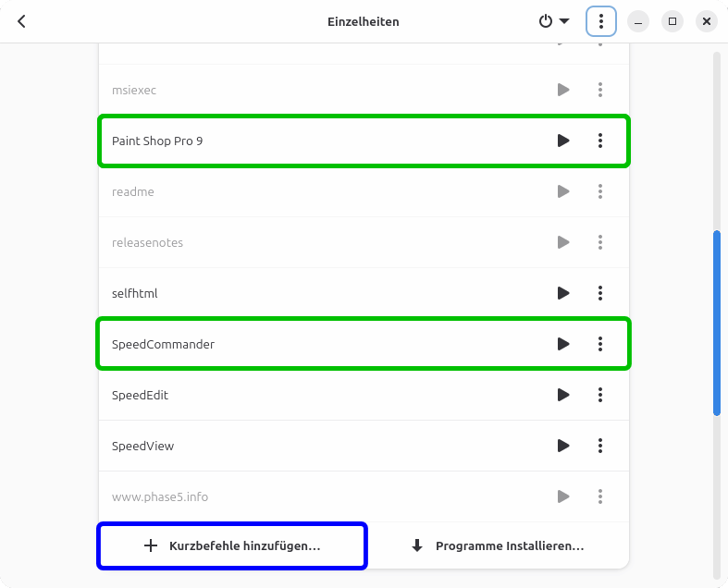Open SpeedView kebab menu

click(600, 446)
